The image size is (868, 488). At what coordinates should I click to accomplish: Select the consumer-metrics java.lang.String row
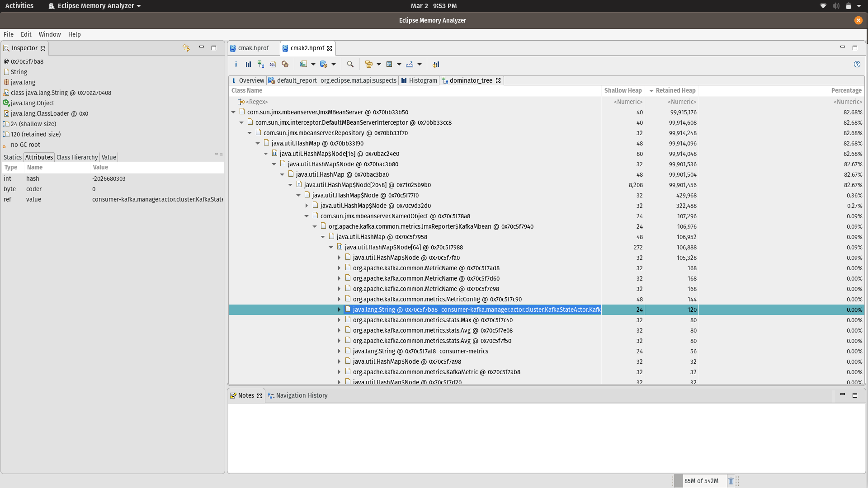point(420,351)
